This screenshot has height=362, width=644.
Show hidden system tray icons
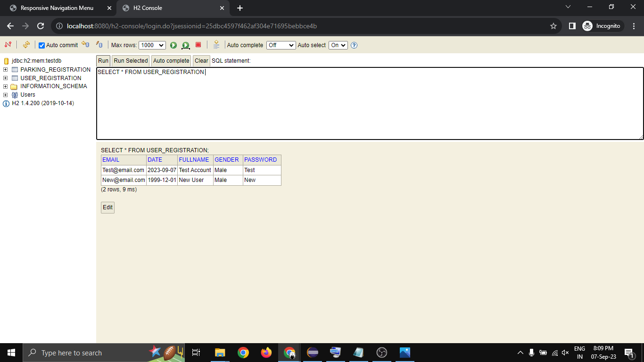[x=520, y=353]
